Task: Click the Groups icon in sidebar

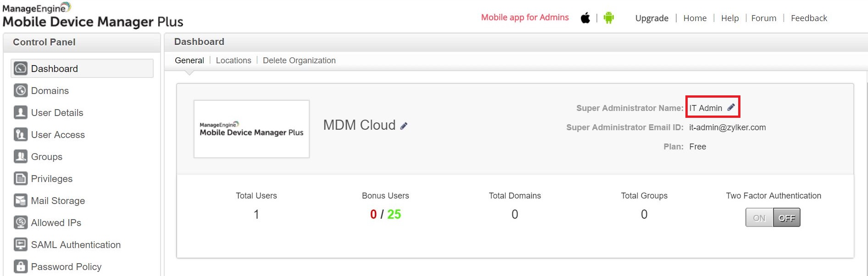Action: pyautogui.click(x=21, y=156)
